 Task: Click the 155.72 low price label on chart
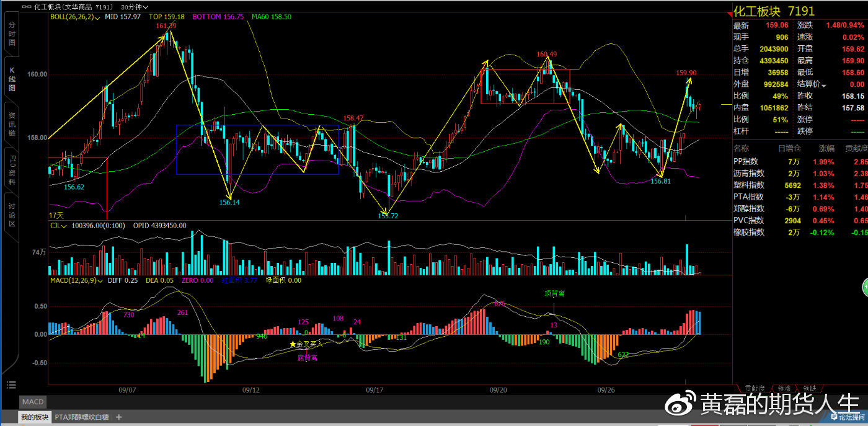[388, 215]
